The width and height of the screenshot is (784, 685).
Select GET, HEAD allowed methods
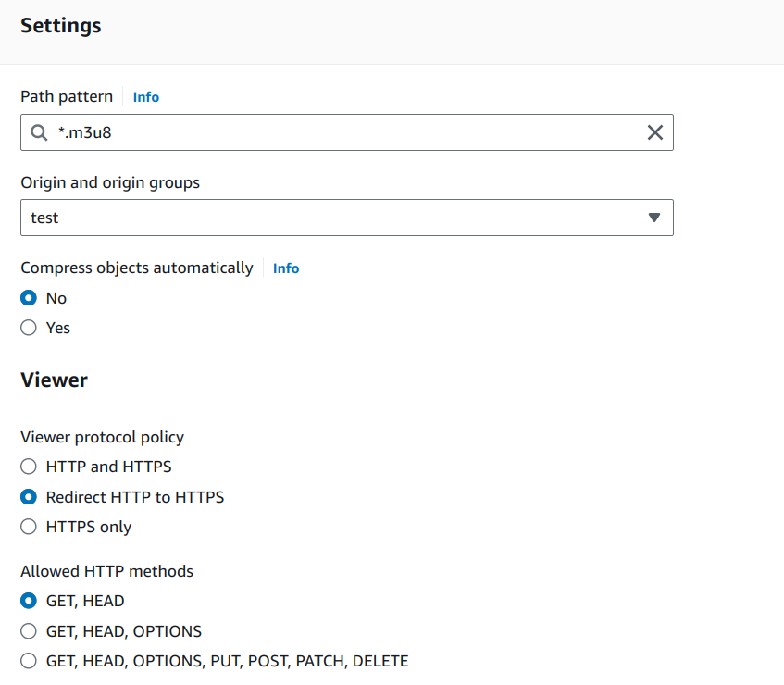pos(28,601)
